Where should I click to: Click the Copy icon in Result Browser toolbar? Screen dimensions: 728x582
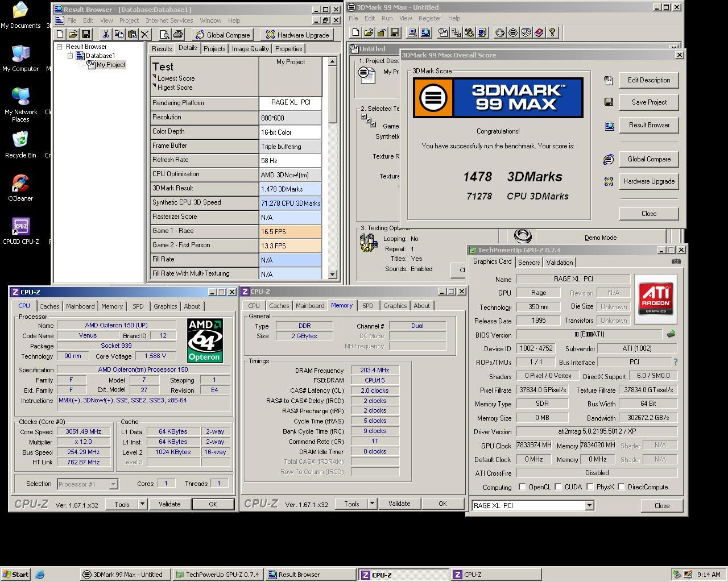(119, 35)
